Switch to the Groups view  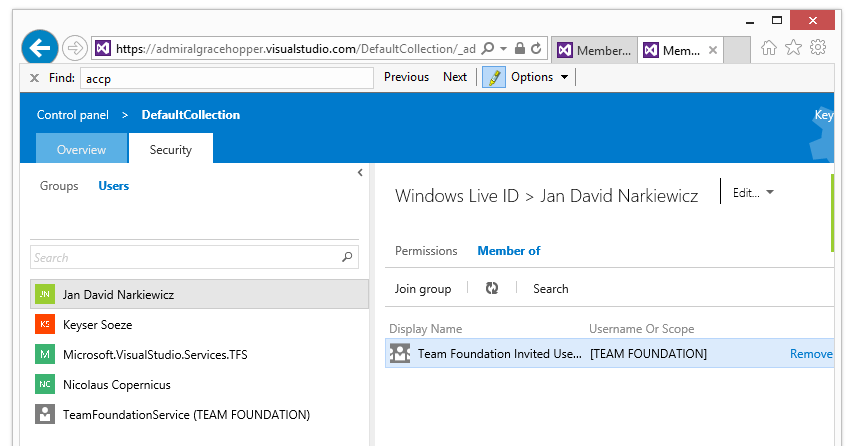59,186
